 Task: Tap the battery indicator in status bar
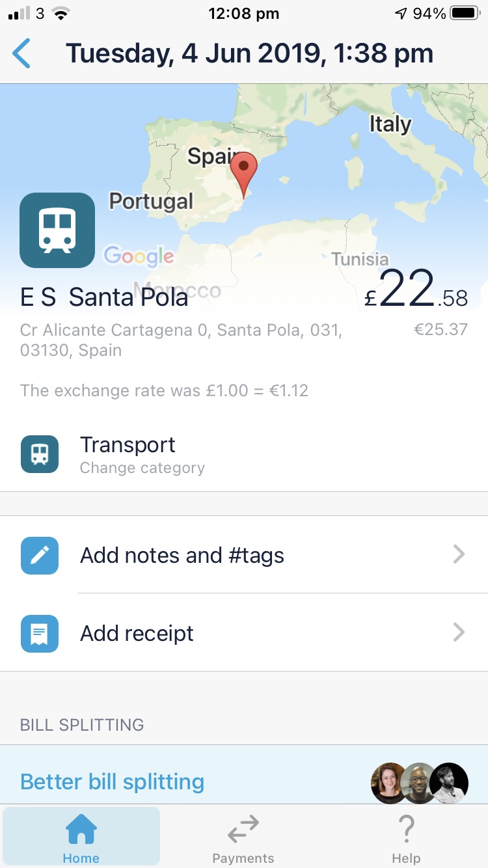tap(465, 13)
